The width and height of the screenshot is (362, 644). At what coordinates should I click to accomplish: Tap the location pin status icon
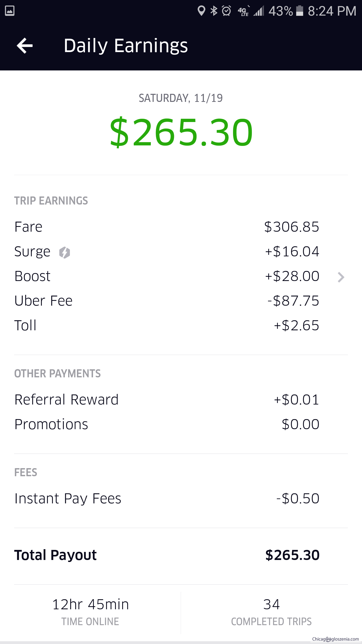click(x=201, y=11)
